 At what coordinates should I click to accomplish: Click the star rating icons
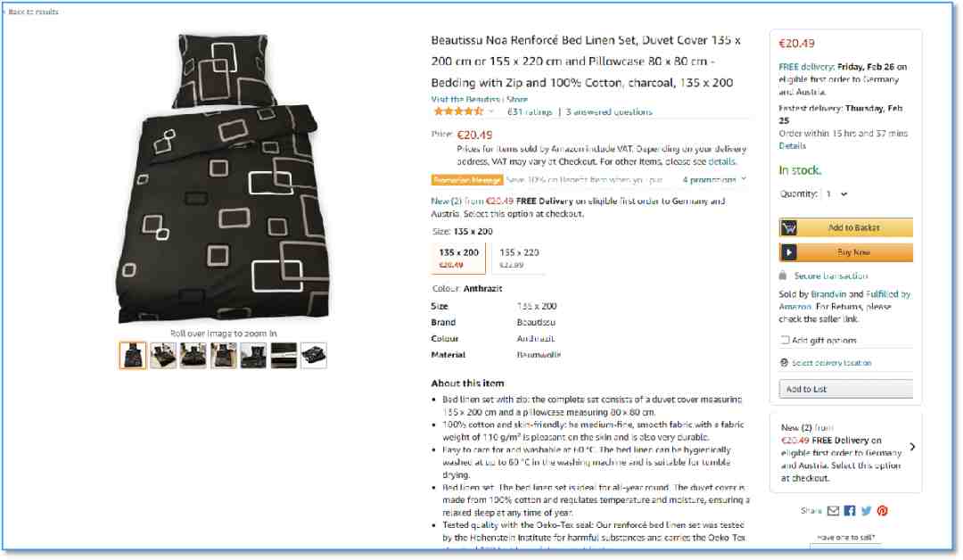coord(458,111)
